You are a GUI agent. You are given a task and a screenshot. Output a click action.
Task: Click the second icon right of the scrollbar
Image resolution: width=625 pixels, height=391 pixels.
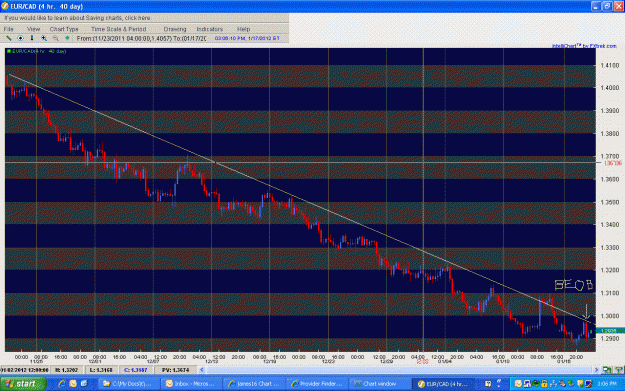pyautogui.click(x=619, y=370)
